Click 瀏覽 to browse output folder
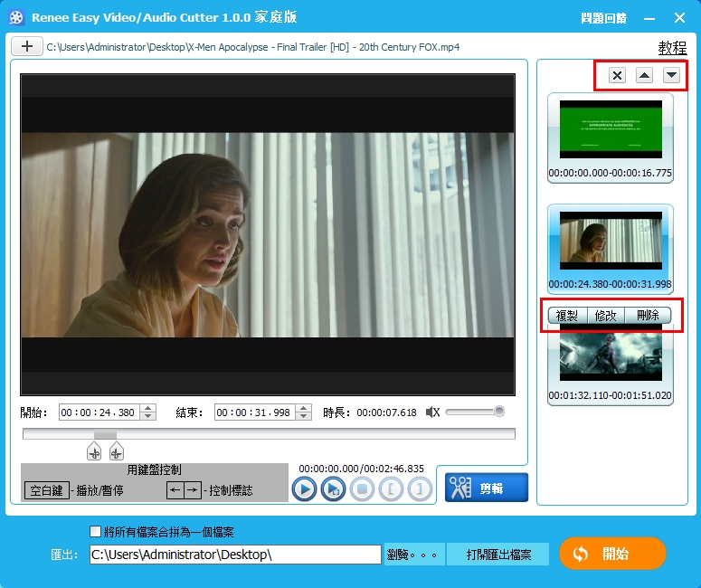The image size is (701, 588). tap(414, 555)
